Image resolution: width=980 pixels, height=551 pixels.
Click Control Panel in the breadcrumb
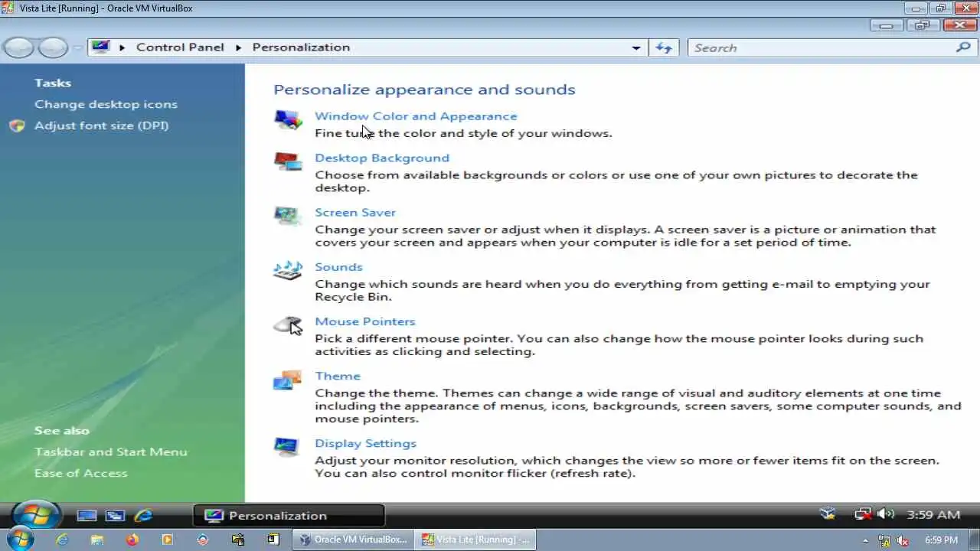click(x=180, y=47)
